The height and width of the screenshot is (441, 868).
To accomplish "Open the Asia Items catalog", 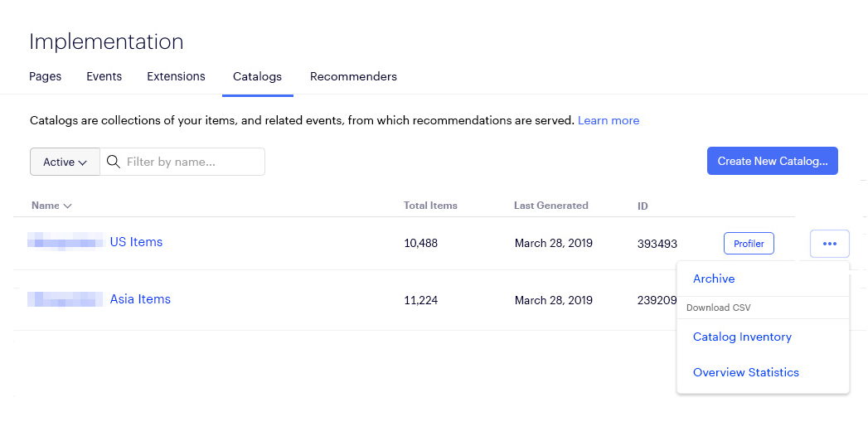I will point(140,299).
